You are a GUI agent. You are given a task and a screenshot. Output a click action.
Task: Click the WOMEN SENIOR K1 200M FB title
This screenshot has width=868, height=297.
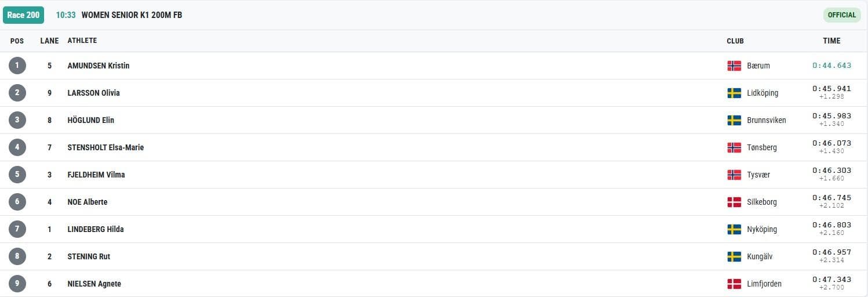(x=132, y=15)
